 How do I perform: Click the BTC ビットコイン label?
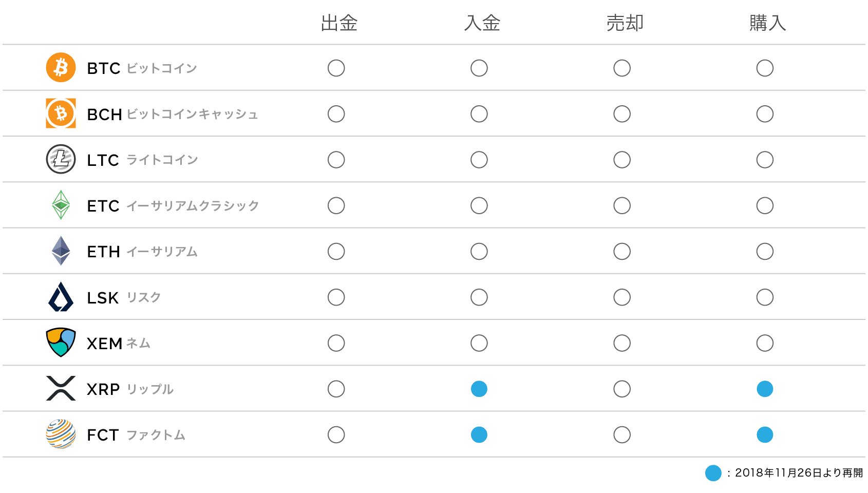pos(142,68)
